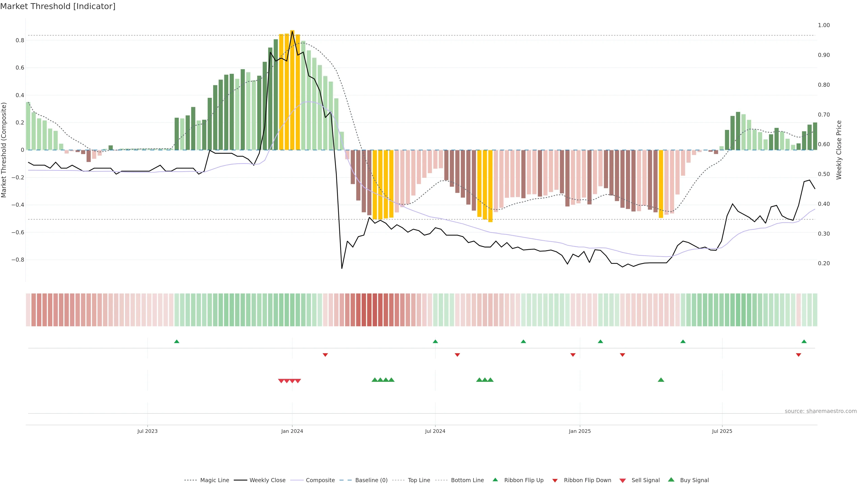Click the first Ribbon Flip Up marker after Jul 2023
The width and height of the screenshot is (868, 488).
point(177,342)
